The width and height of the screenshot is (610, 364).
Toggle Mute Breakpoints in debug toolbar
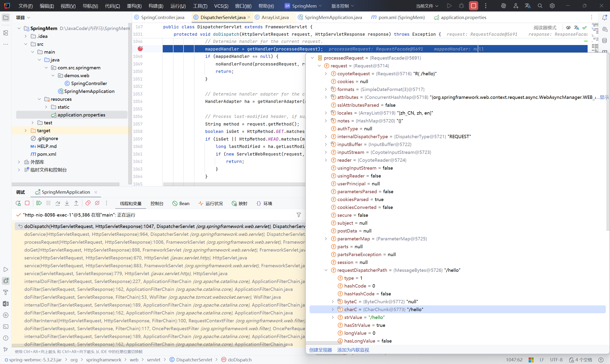(97, 203)
